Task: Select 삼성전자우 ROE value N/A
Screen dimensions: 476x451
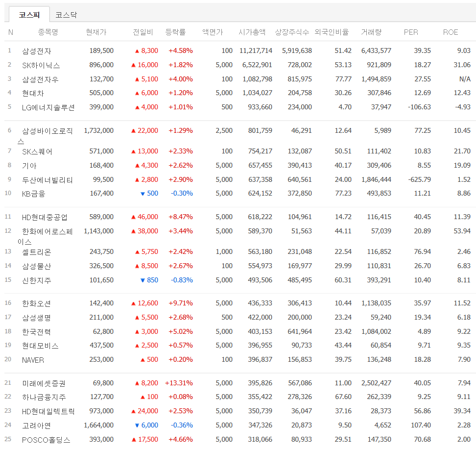Action: [x=465, y=79]
